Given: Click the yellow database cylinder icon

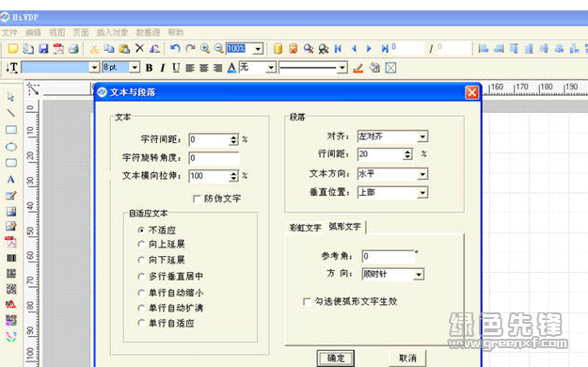Looking at the screenshot, I should point(278,48).
